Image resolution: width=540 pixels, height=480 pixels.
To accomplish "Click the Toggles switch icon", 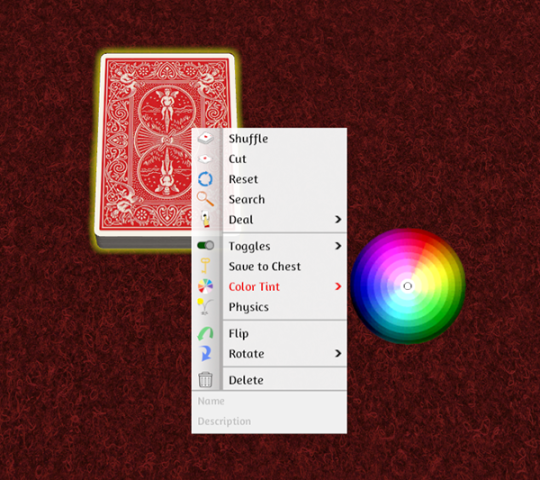I will [x=205, y=246].
